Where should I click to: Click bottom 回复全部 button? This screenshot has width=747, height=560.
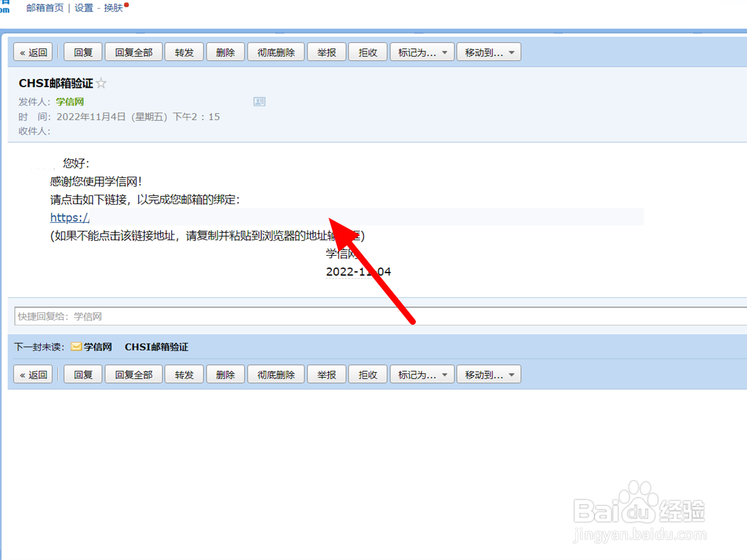(x=134, y=375)
